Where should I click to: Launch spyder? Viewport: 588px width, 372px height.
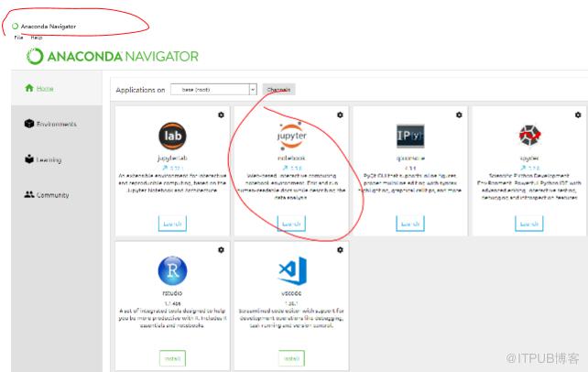[529, 224]
